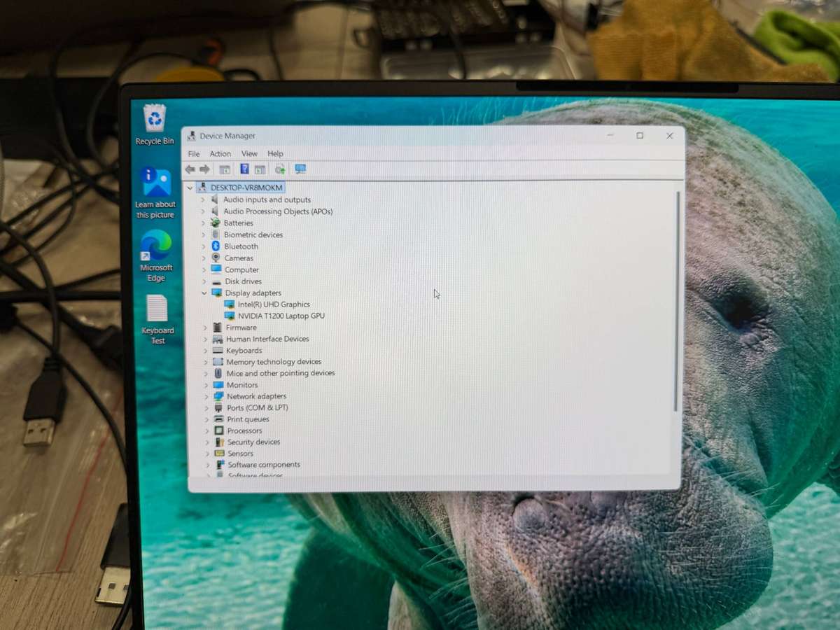Expand Mice and other pointing devices
Viewport: 840px width, 630px height.
(x=206, y=373)
